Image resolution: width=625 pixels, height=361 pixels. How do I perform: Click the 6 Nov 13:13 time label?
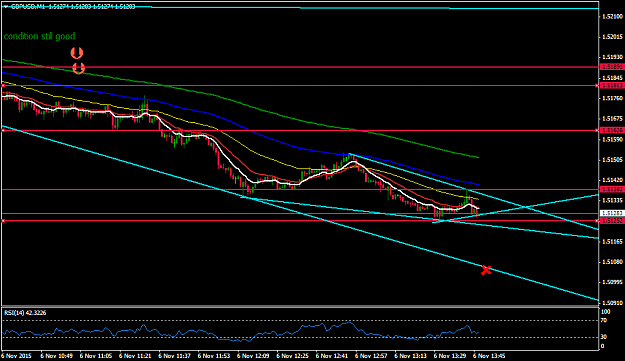[411, 355]
